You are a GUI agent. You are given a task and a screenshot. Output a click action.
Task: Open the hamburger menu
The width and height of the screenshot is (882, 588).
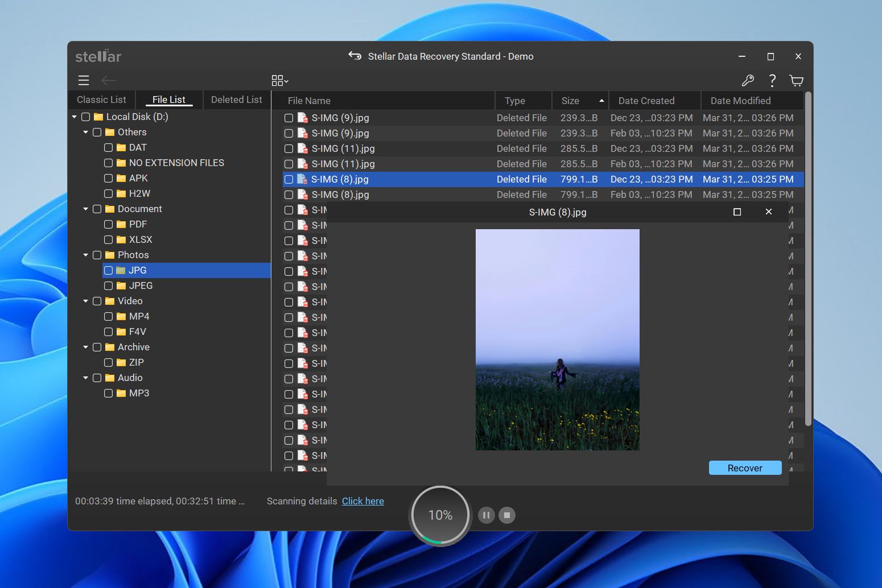coord(83,80)
